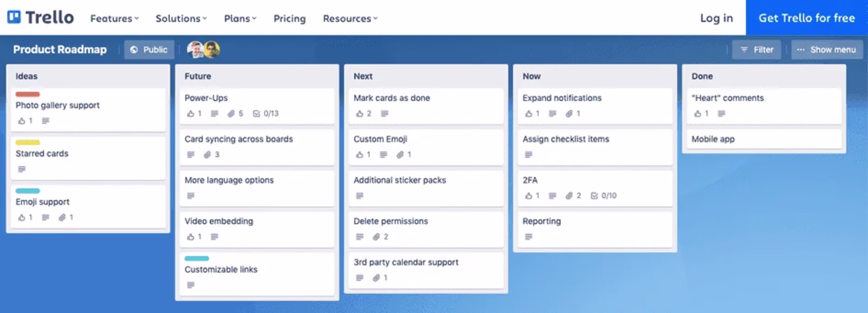The height and width of the screenshot is (313, 868).
Task: Click description icon on Assign checklist items
Action: point(528,155)
